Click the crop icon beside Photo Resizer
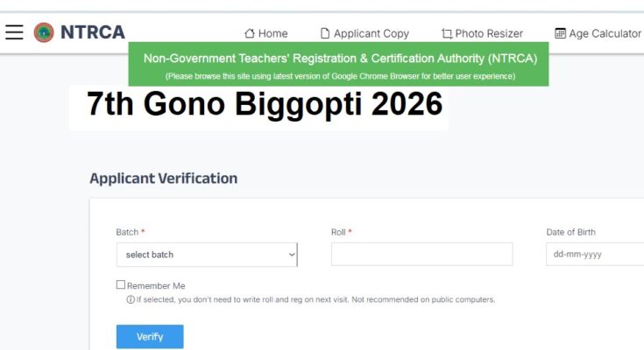Viewport: 644px width, 350px height. 447,33
